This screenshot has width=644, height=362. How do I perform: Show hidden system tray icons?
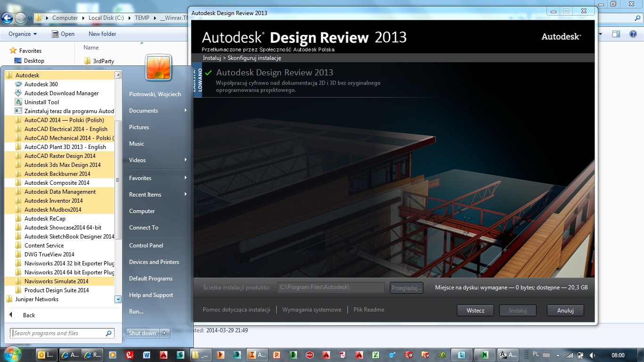[558, 355]
